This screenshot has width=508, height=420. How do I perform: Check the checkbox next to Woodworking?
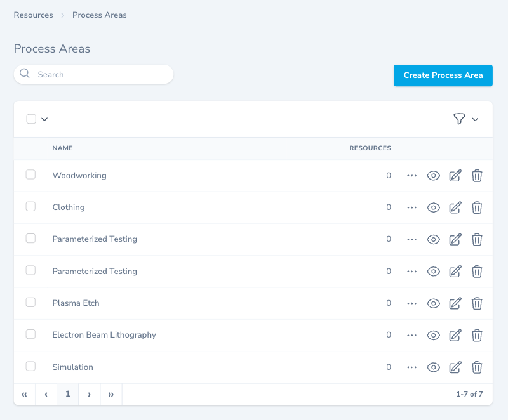point(30,174)
